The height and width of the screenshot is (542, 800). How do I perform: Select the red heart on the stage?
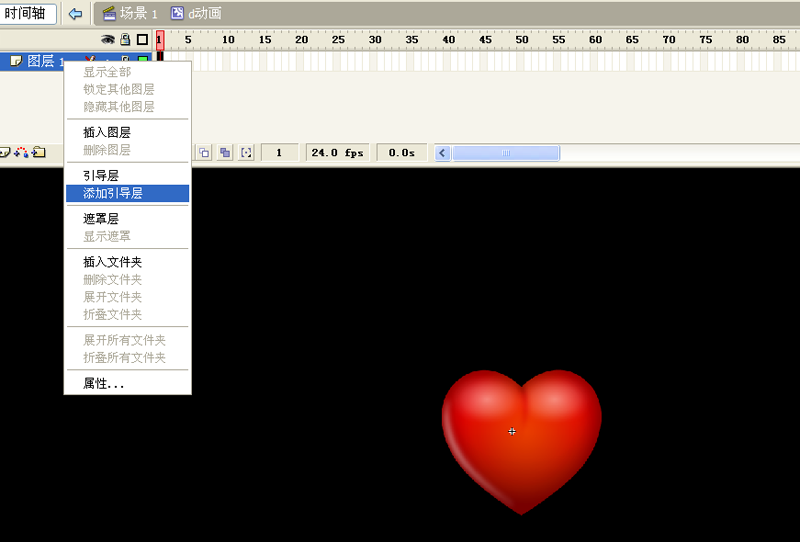pyautogui.click(x=521, y=442)
